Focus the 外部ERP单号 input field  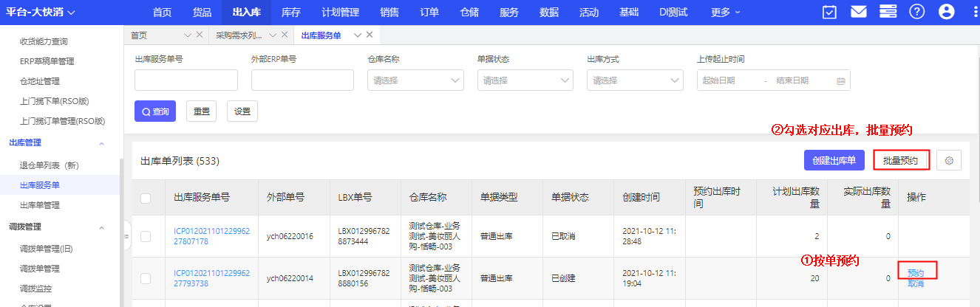[x=303, y=80]
